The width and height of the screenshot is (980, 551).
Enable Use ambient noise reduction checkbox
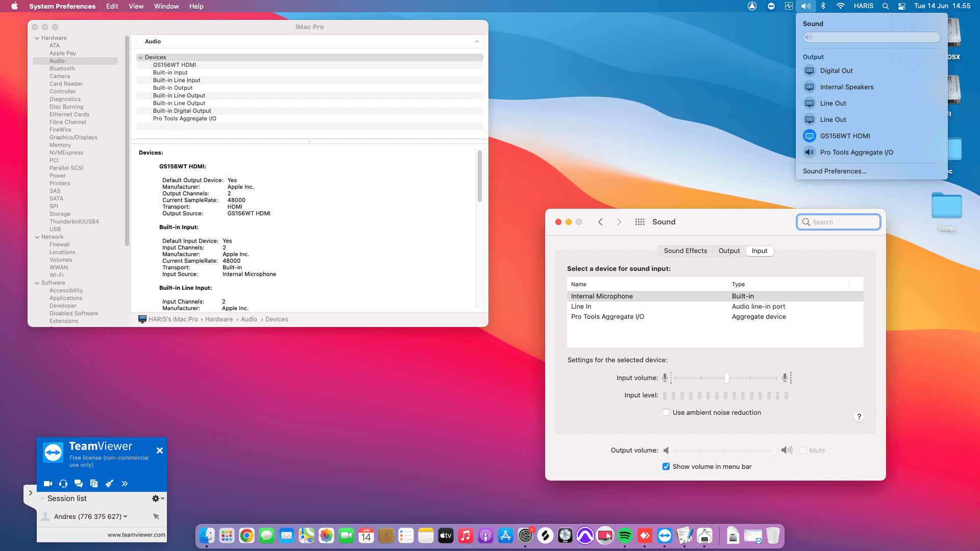(x=666, y=412)
